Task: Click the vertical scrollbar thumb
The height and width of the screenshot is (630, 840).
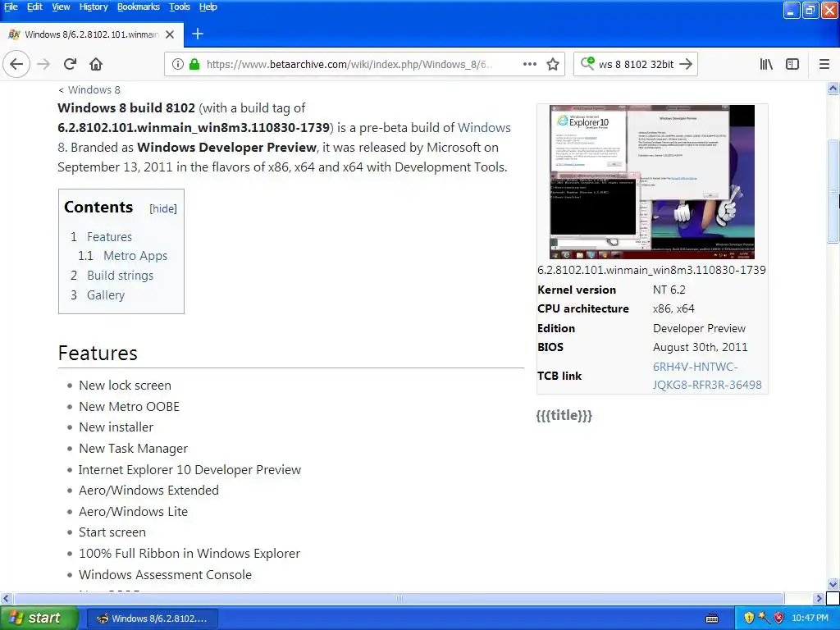Action: click(833, 191)
